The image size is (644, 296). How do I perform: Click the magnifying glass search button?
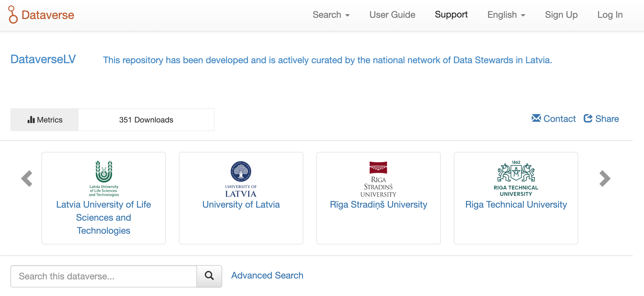point(209,276)
